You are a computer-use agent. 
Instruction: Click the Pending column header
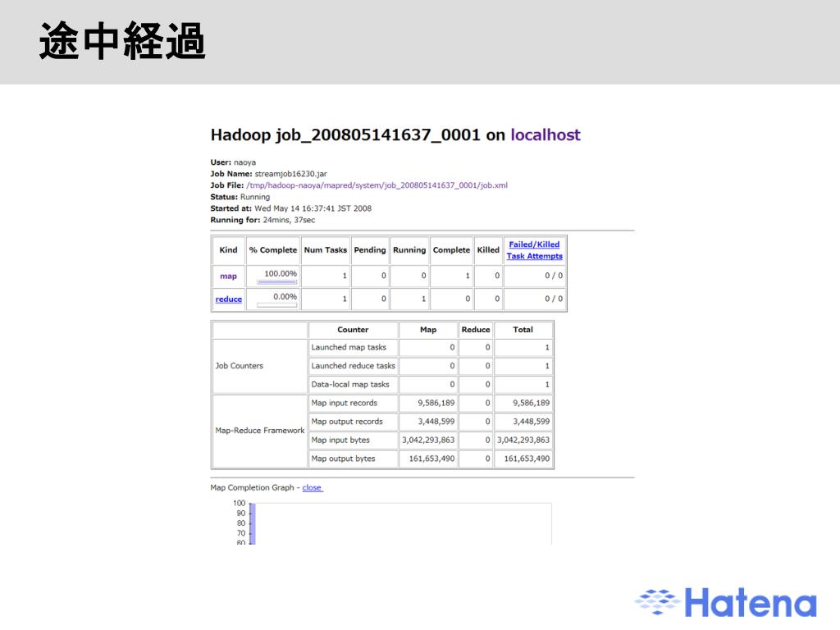pyautogui.click(x=370, y=250)
